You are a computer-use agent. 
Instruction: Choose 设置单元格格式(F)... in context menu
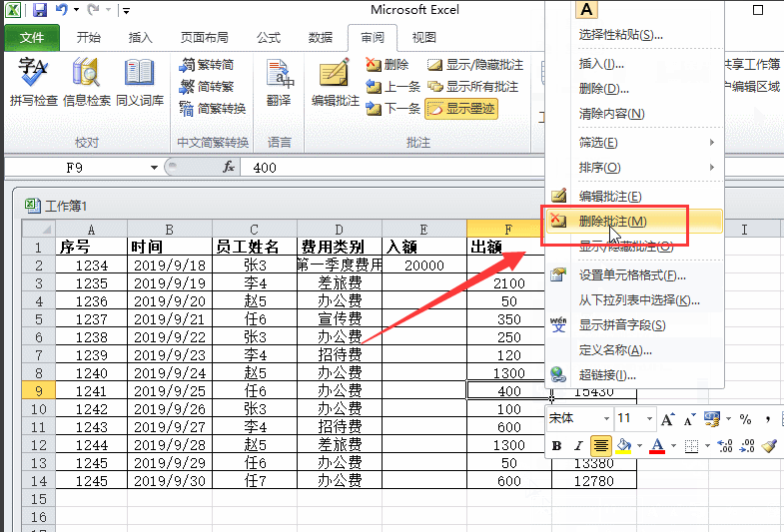click(634, 275)
